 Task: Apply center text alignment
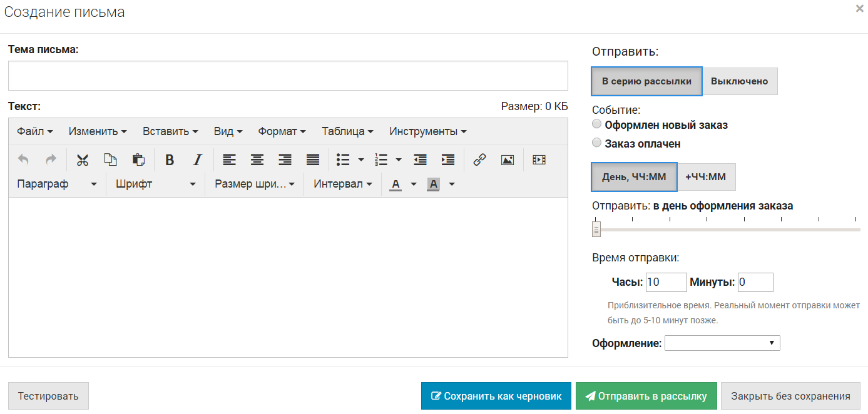click(x=257, y=159)
